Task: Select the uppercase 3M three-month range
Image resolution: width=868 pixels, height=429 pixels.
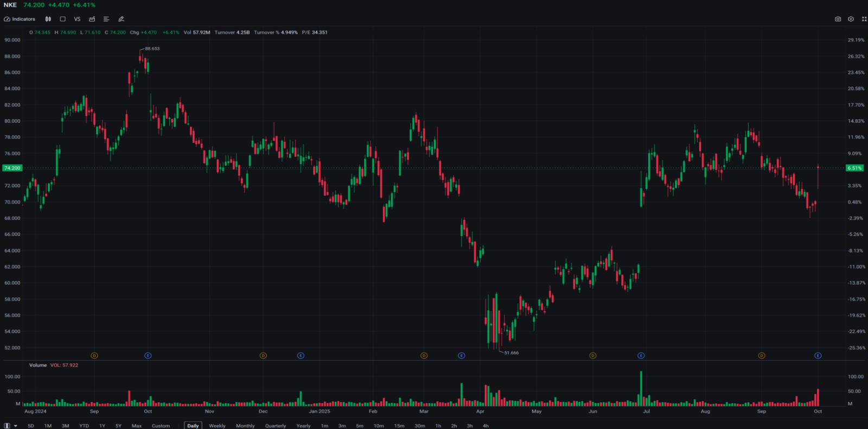Action: (66, 426)
